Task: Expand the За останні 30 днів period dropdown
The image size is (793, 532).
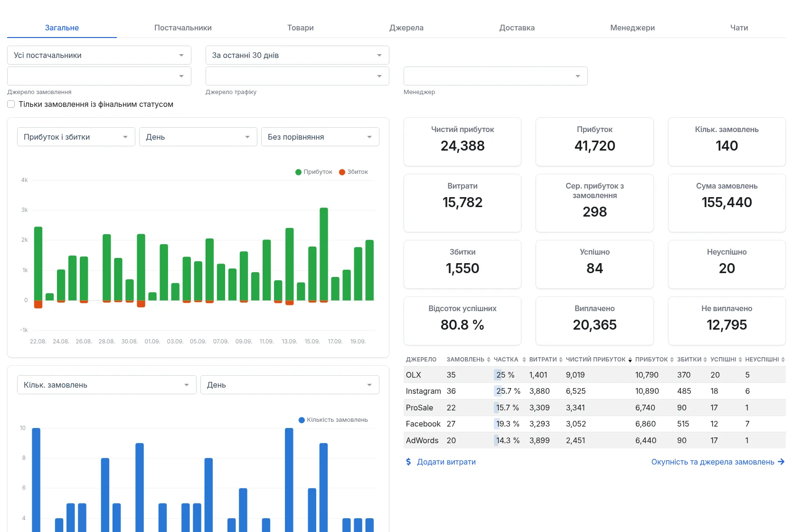Action: (297, 55)
